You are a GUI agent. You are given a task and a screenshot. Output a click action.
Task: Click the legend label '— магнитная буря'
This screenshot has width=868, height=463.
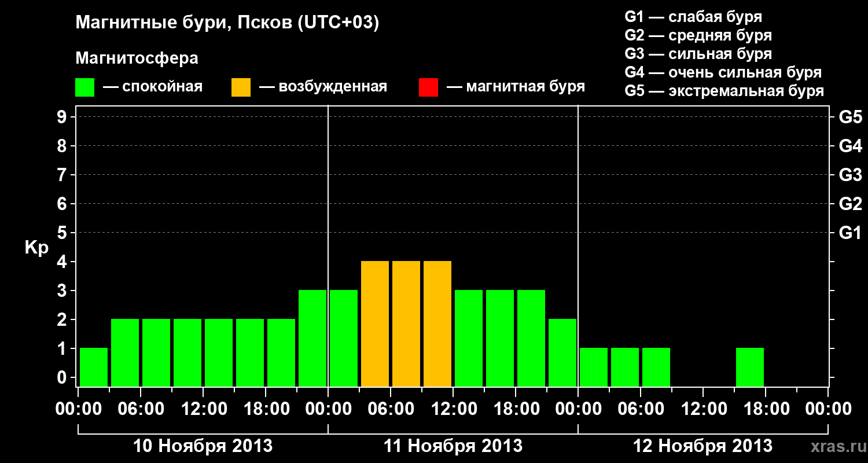516,87
